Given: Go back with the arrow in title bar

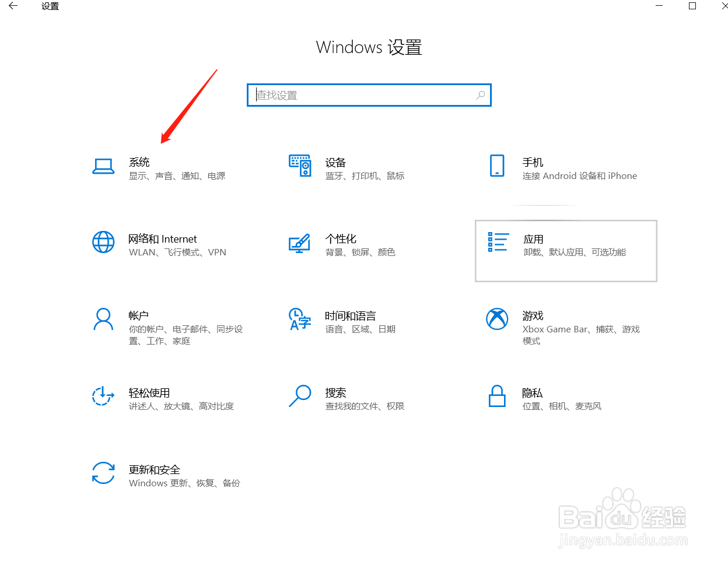Looking at the screenshot, I should coord(13,6).
